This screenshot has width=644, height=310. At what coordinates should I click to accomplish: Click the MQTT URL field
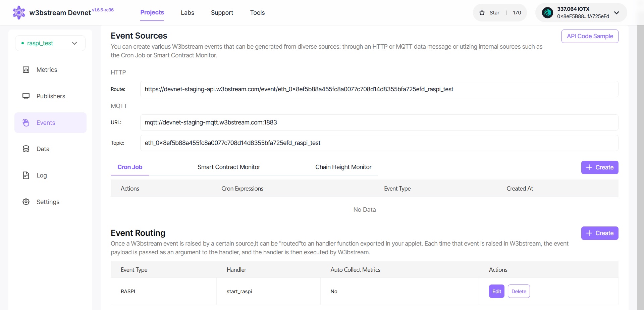(379, 122)
